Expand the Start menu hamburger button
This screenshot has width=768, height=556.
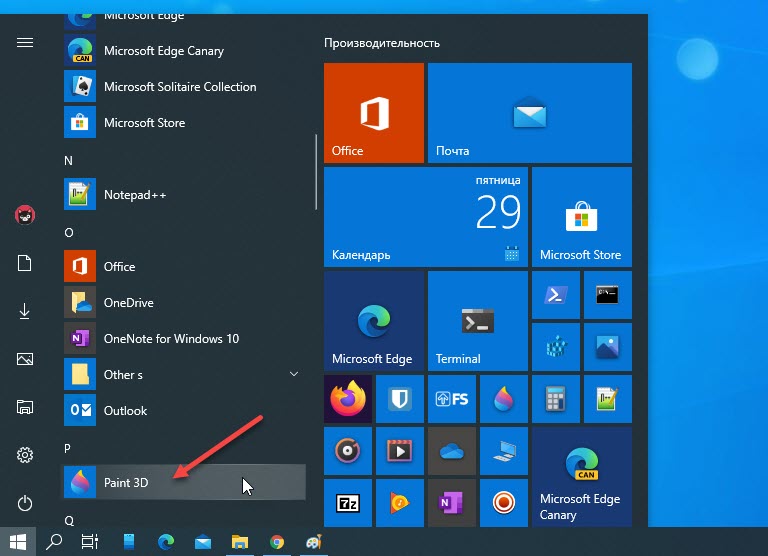pos(25,43)
